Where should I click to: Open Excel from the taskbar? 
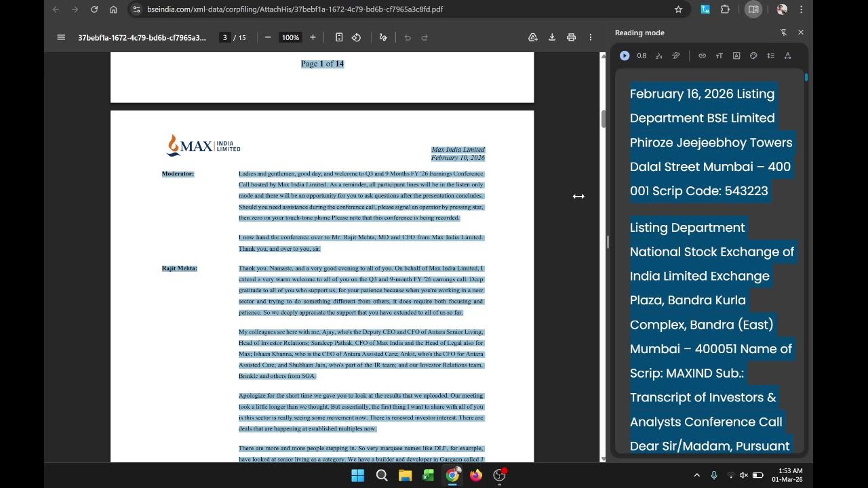pos(429,475)
